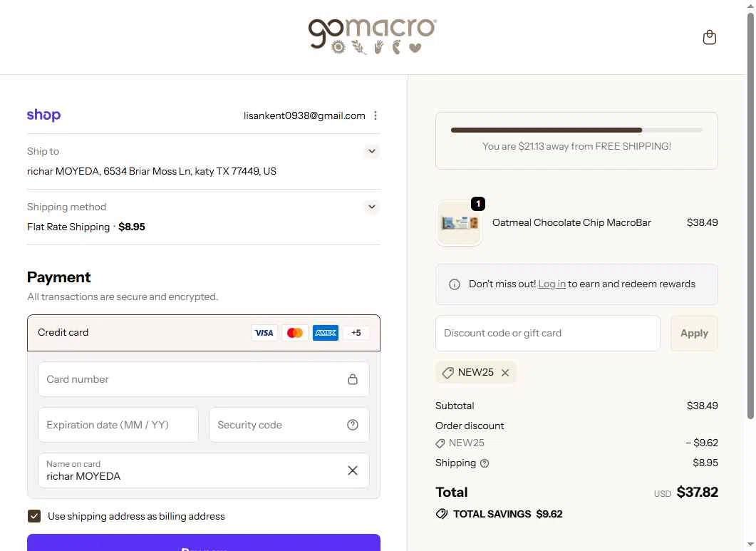Image resolution: width=756 pixels, height=551 pixels.
Task: Focus the Security code field
Action: pyautogui.click(x=289, y=425)
